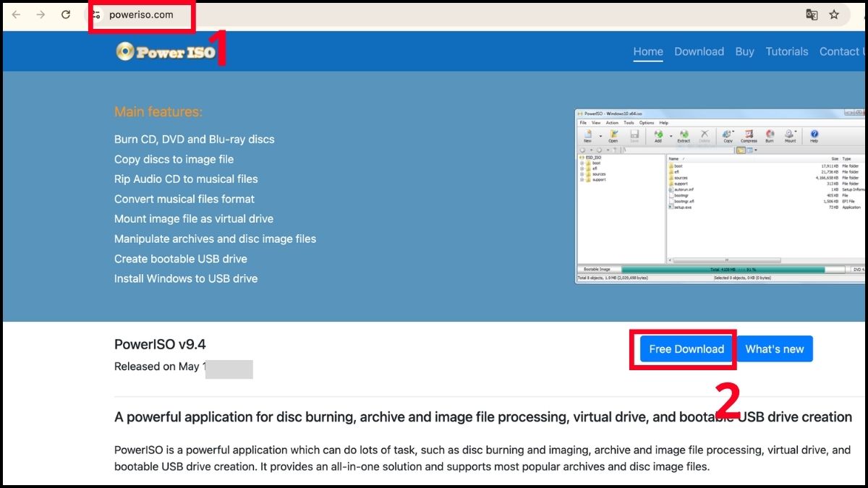
Task: Click Help icon in PowerISO screenshot toolbar
Action: click(814, 136)
